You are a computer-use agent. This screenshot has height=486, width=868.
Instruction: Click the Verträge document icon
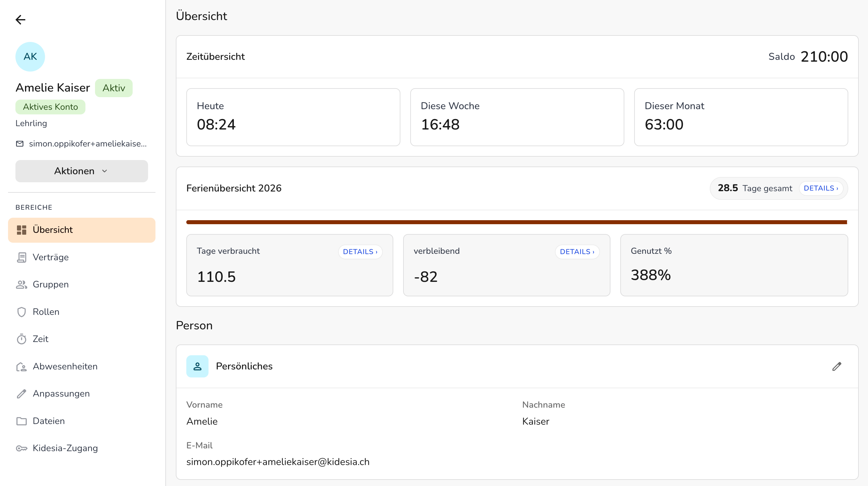(22, 257)
